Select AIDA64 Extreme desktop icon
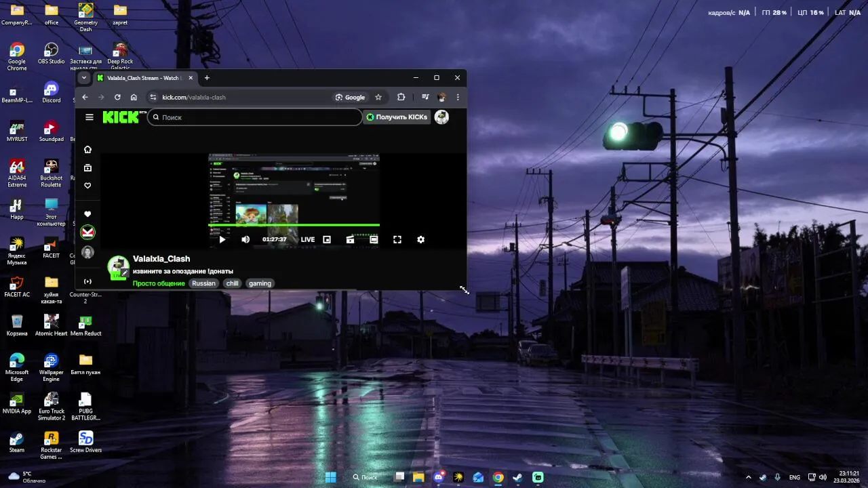Image resolution: width=868 pixels, height=488 pixels. point(17,173)
